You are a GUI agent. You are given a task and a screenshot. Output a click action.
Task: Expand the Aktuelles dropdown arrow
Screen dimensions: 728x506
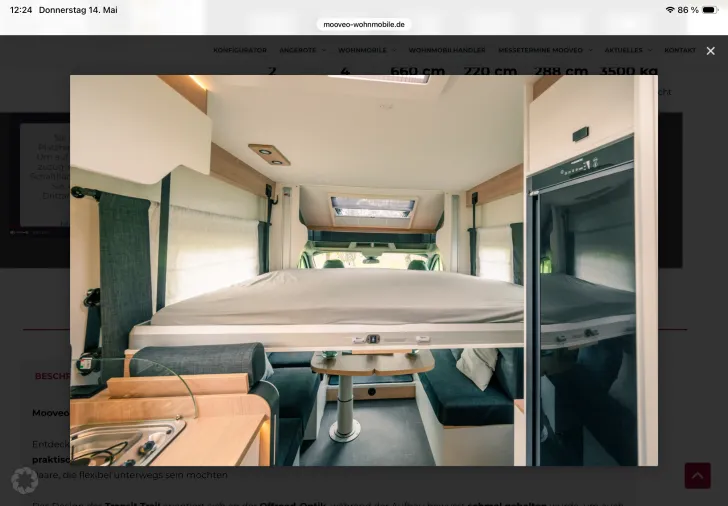pyautogui.click(x=650, y=50)
